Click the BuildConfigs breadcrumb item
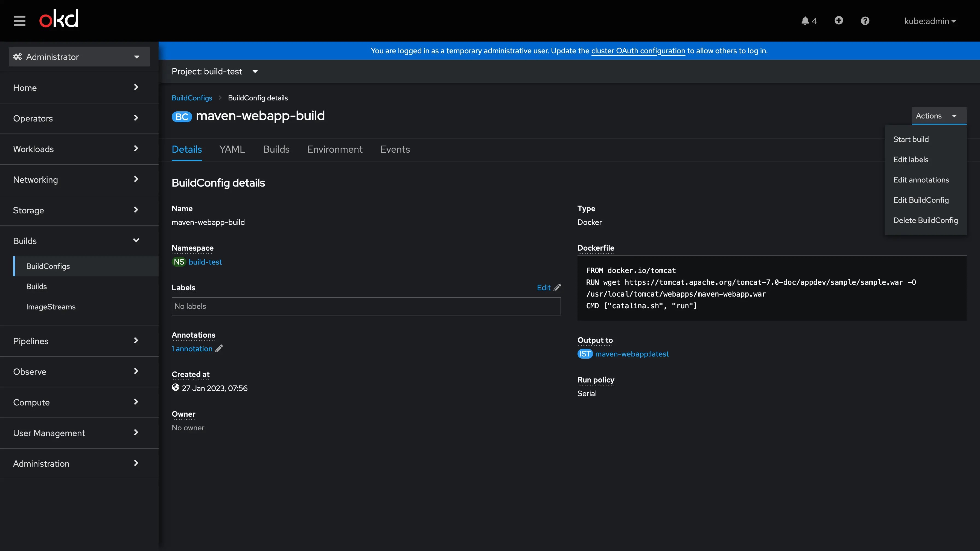Viewport: 980px width, 551px height. pyautogui.click(x=192, y=98)
